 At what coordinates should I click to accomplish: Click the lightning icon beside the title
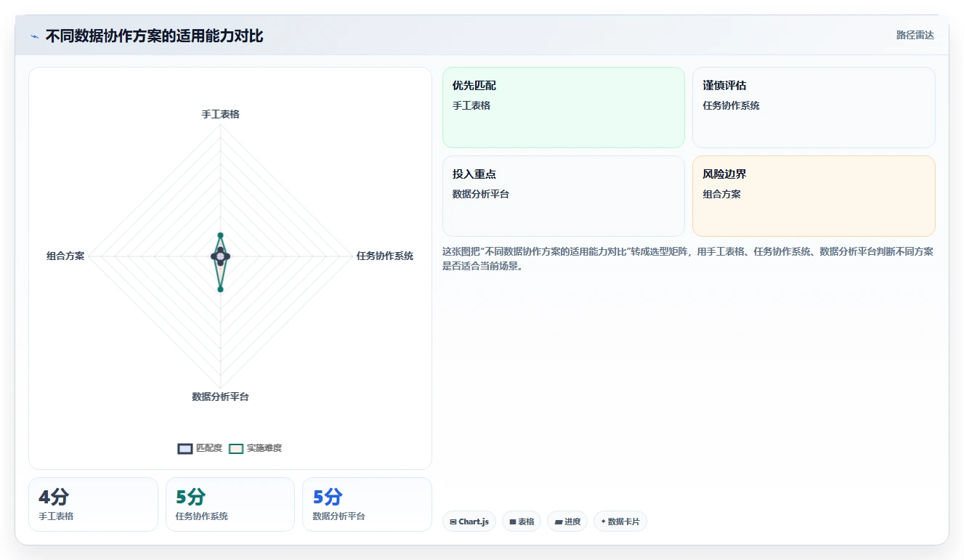(34, 36)
